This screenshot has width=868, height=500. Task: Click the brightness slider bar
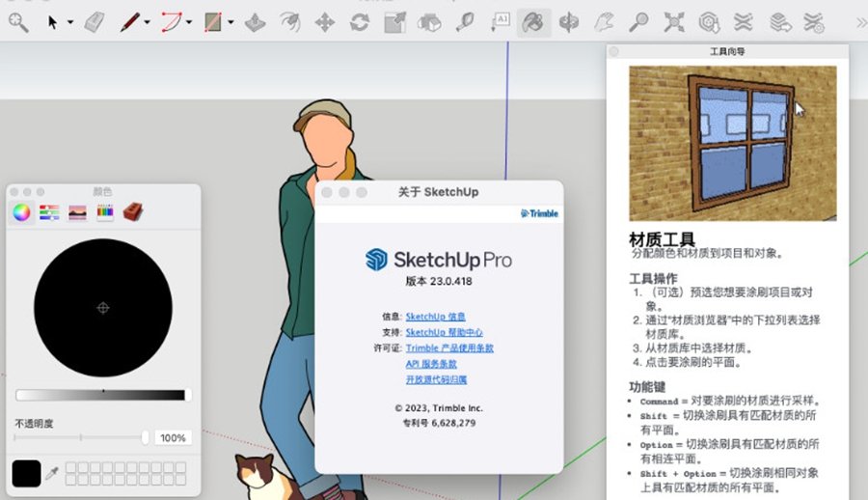103,395
